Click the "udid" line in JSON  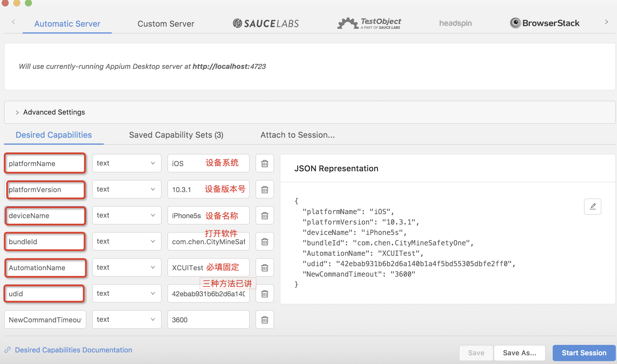(x=409, y=264)
